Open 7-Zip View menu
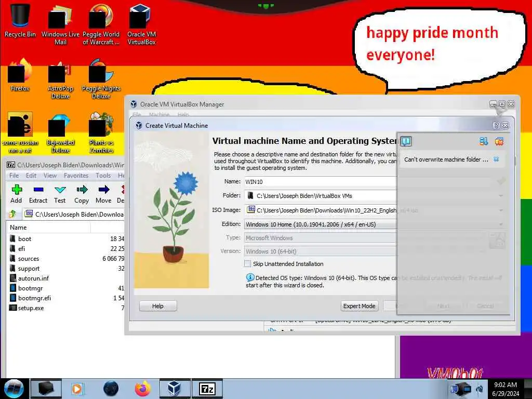532x399 pixels. coord(50,176)
